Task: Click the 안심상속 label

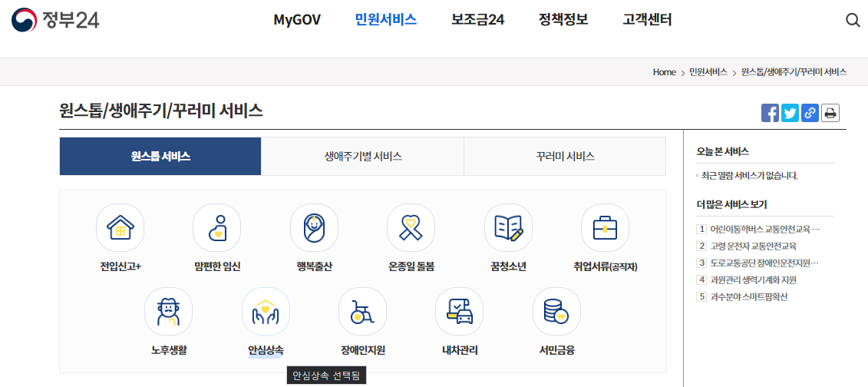Action: coord(266,350)
